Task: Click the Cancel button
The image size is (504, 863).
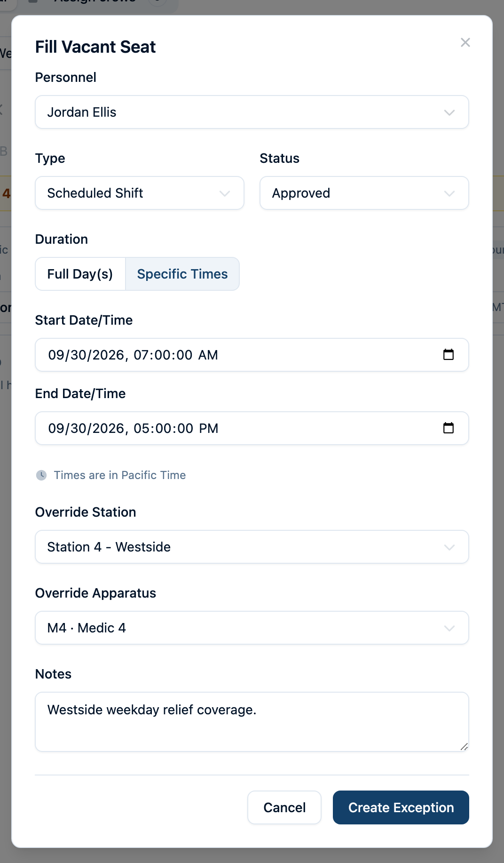Action: 284,807
